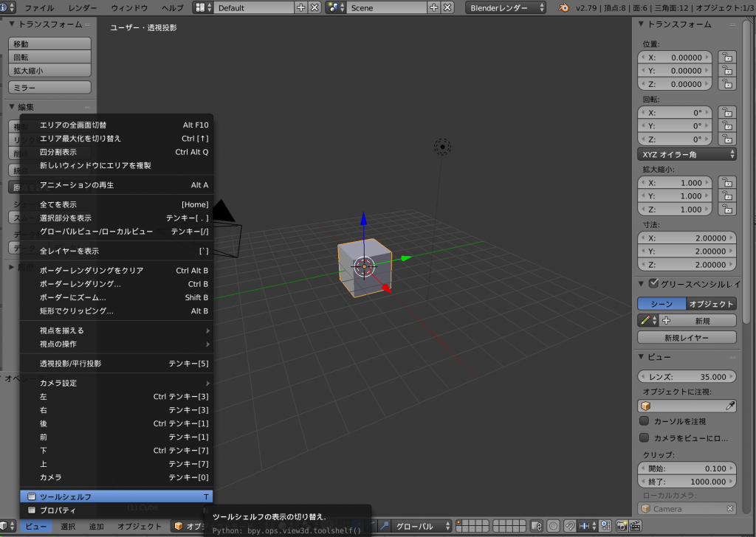Lock the X location
756x537 pixels.
click(x=727, y=58)
